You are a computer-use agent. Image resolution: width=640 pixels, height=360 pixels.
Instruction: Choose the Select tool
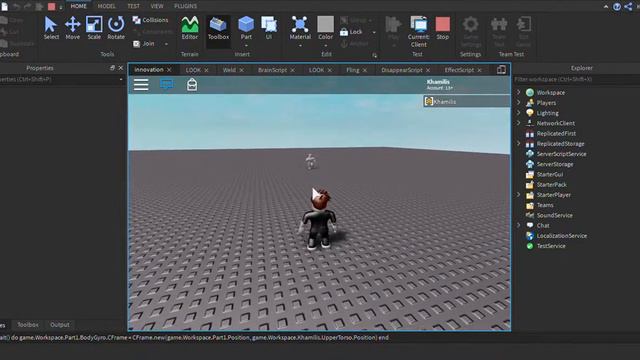[51, 28]
